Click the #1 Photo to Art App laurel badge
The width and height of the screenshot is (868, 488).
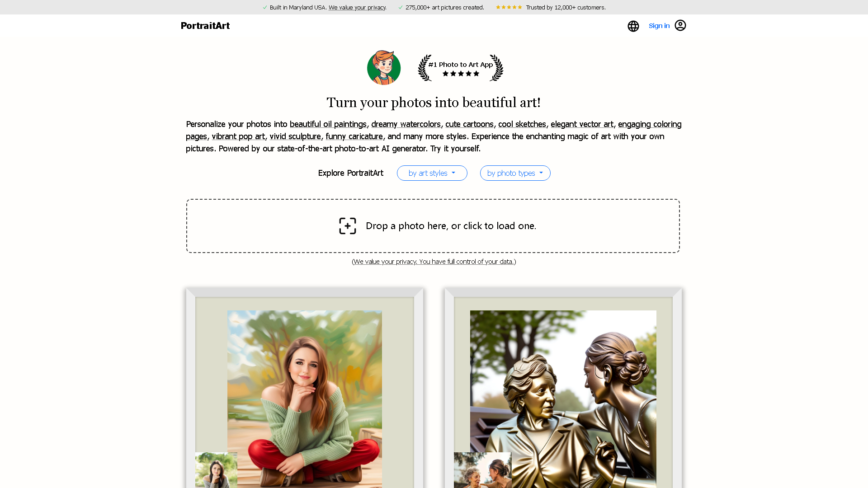click(x=460, y=67)
